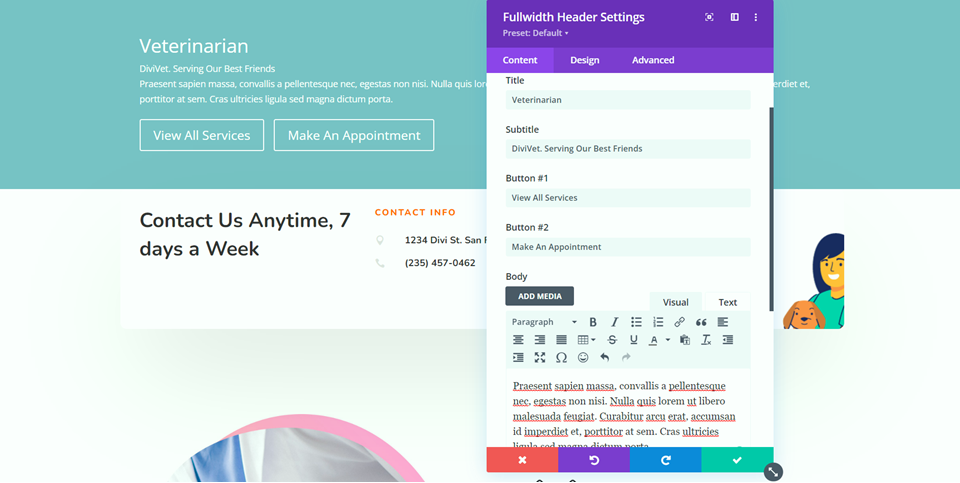Open the three-dot more options menu
Image resolution: width=960 pixels, height=483 pixels.
click(x=756, y=17)
